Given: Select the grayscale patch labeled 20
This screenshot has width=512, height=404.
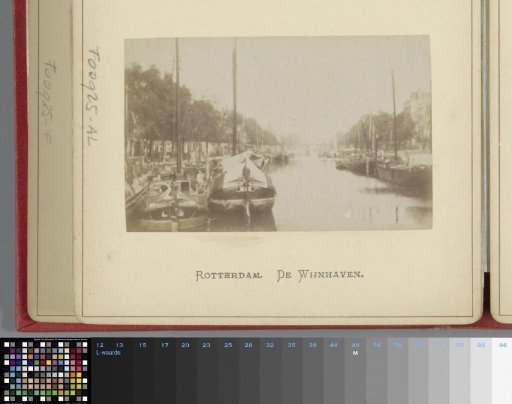Looking at the screenshot, I should [x=186, y=371].
